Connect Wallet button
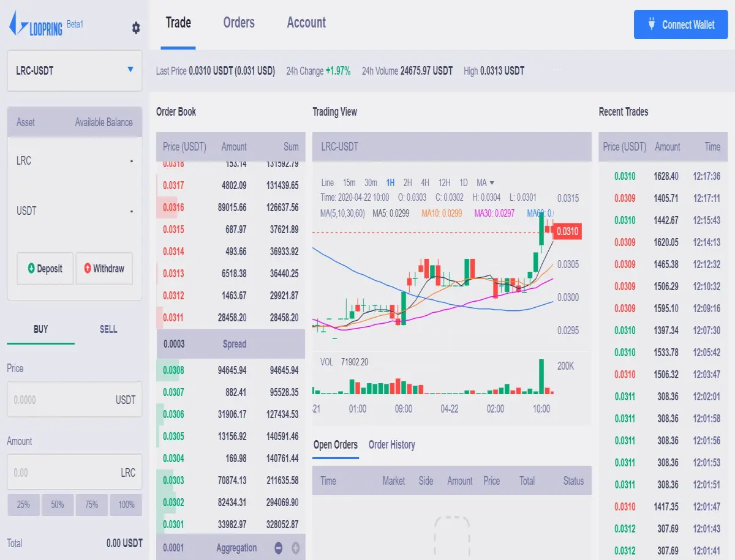The image size is (735, 560). [680, 24]
